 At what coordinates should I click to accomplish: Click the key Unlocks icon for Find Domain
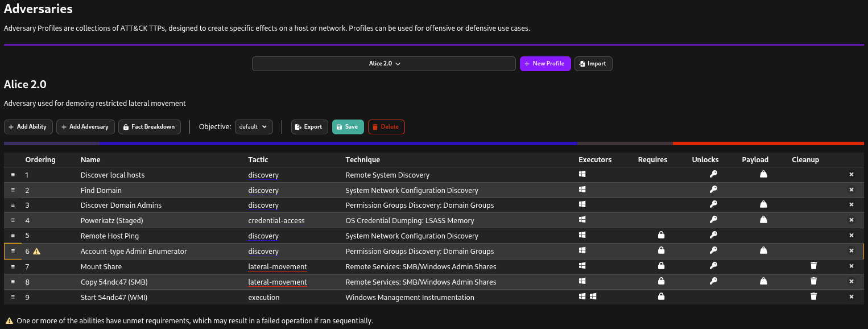[713, 190]
